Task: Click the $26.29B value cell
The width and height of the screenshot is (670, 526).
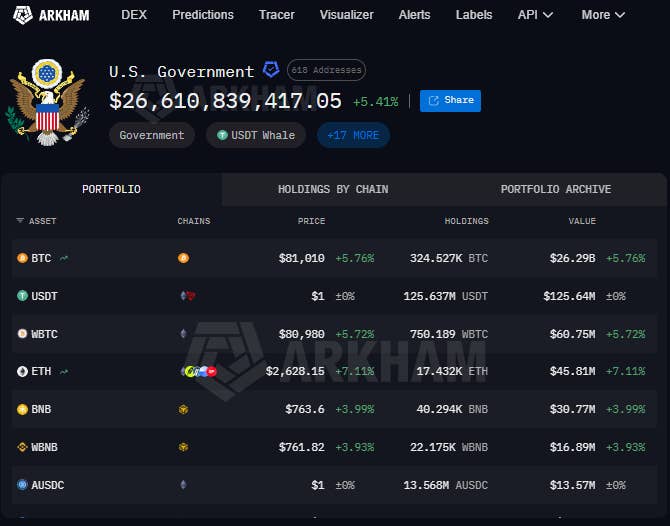Action: 573,258
